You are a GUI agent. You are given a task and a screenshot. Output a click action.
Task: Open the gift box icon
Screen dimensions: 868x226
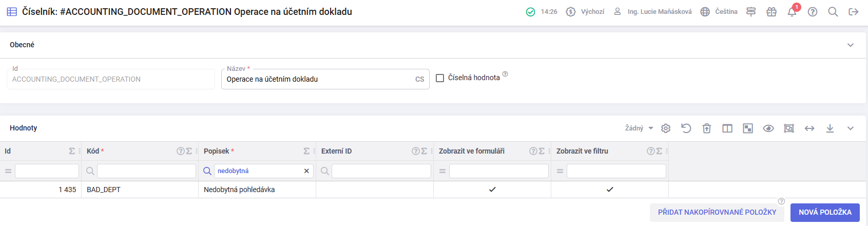tap(771, 12)
